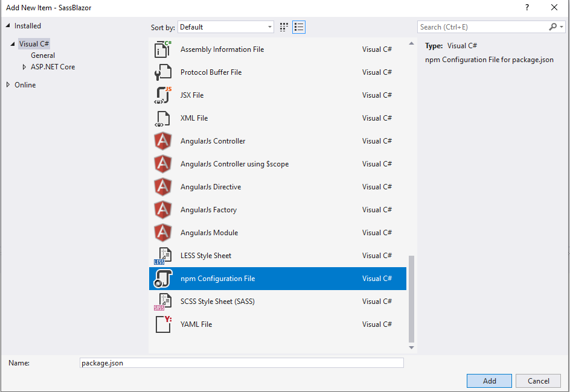
Task: Expand the Online node
Action: click(x=8, y=84)
